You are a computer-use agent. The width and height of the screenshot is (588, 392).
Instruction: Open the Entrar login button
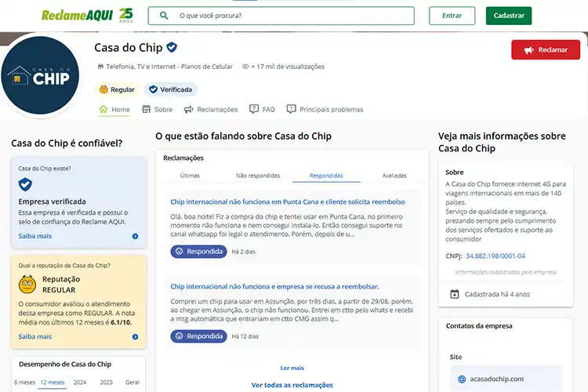pos(452,16)
